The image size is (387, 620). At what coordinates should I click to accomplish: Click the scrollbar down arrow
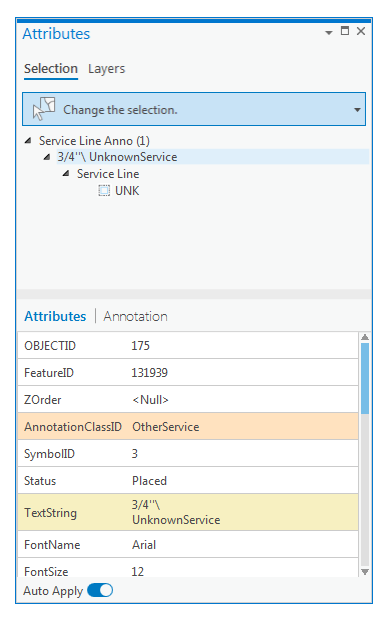coord(365,572)
